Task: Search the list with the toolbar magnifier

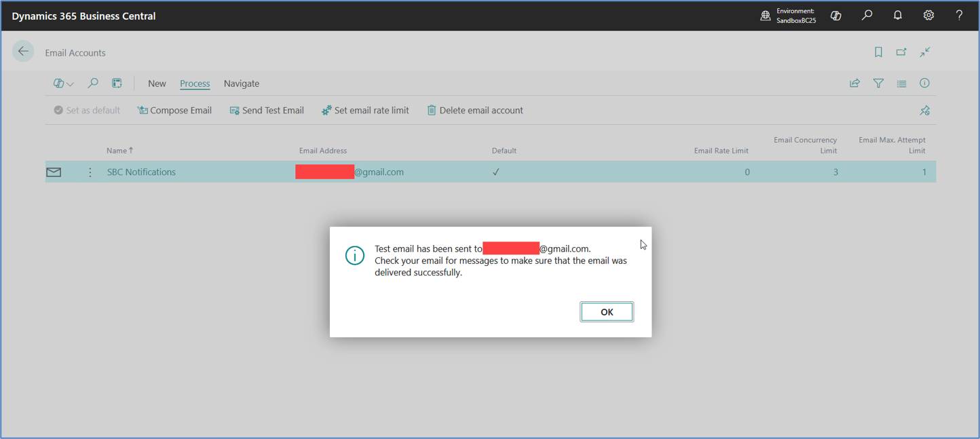Action: tap(92, 83)
